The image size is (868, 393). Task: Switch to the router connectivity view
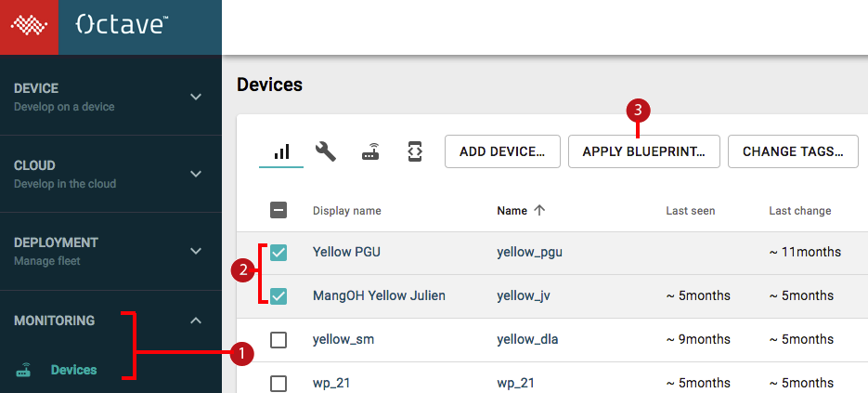click(x=371, y=151)
